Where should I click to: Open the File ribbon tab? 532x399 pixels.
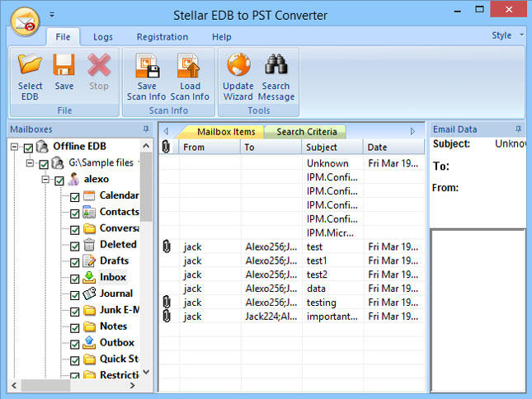click(x=64, y=36)
